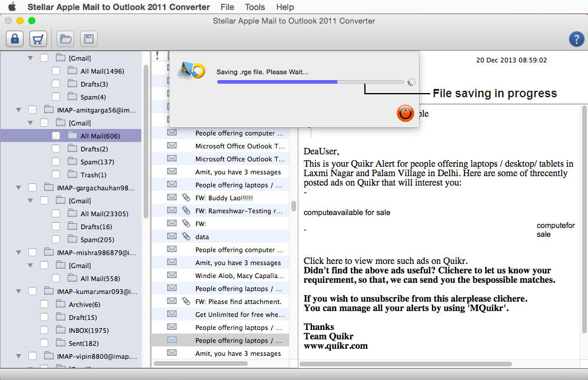Tick the INBOX(1975) checkbox
This screenshot has height=380, width=588.
point(44,330)
